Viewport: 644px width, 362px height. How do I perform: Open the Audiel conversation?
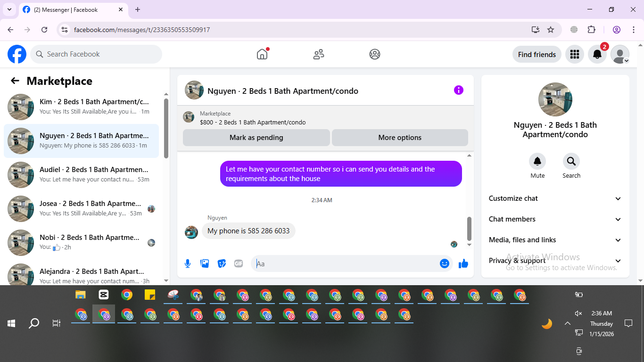(81, 174)
